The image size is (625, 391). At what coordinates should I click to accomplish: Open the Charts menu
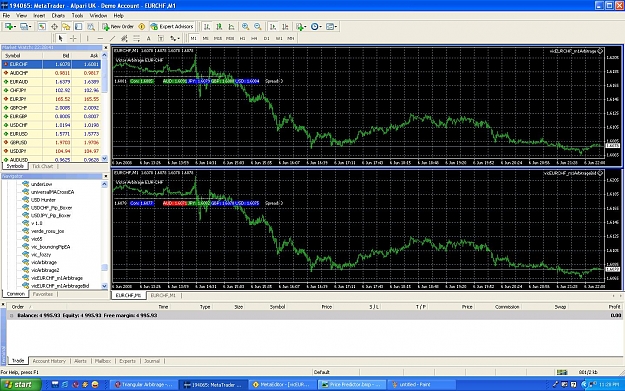58,16
